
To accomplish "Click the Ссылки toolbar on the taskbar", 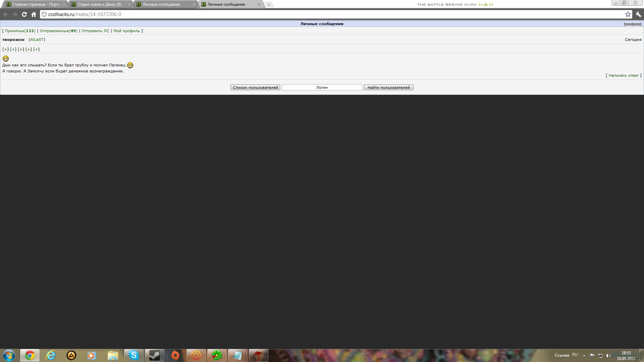I will (x=562, y=355).
